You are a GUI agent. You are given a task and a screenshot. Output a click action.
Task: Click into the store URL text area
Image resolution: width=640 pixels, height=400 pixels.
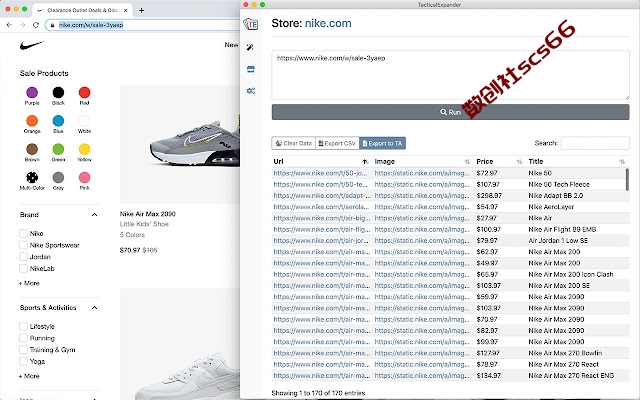450,75
